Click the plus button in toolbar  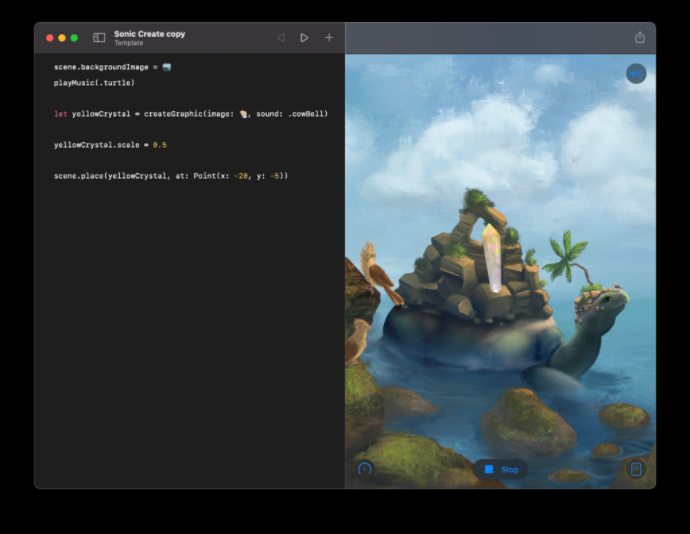point(329,38)
